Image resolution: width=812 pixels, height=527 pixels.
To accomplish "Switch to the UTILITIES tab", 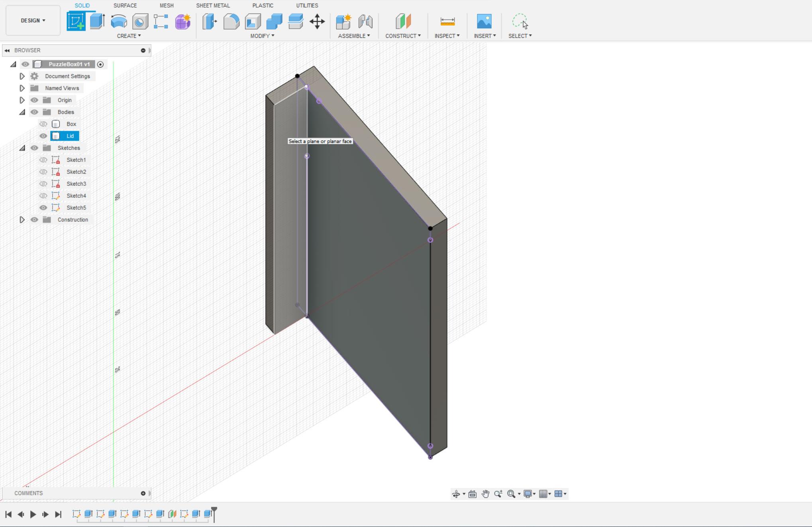I will [x=307, y=6].
